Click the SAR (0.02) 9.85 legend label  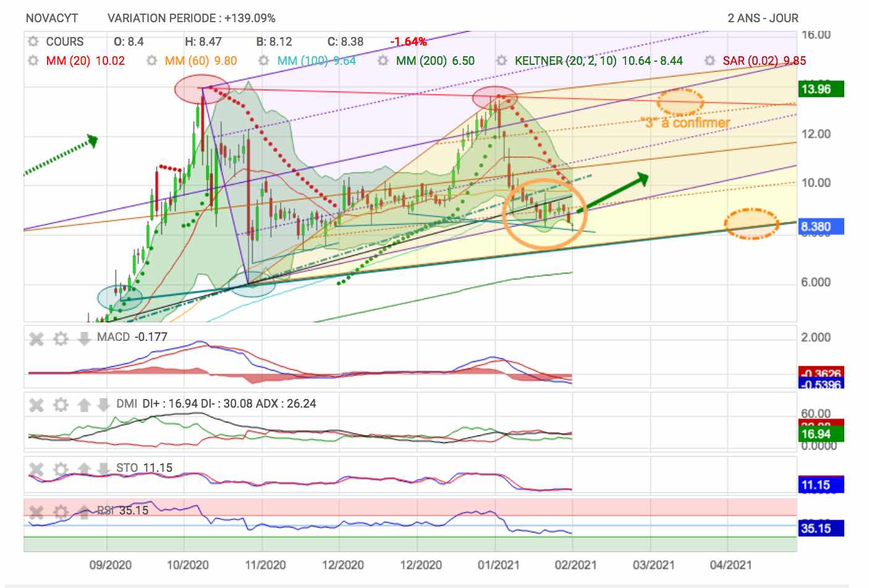(765, 61)
